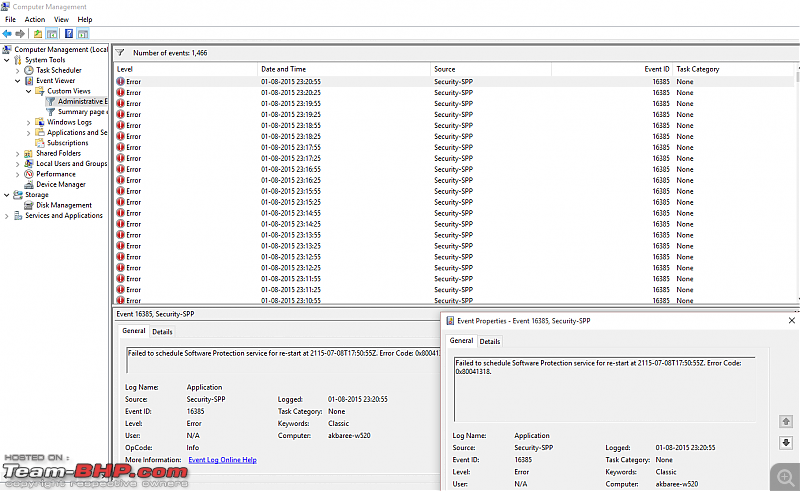Expand the Windows Logs tree node

click(29, 122)
